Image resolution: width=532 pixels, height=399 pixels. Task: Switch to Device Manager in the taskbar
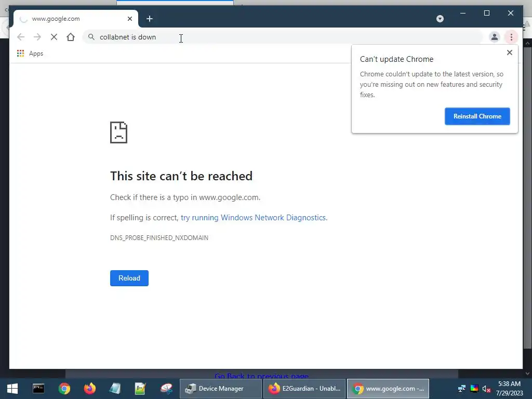pyautogui.click(x=220, y=389)
